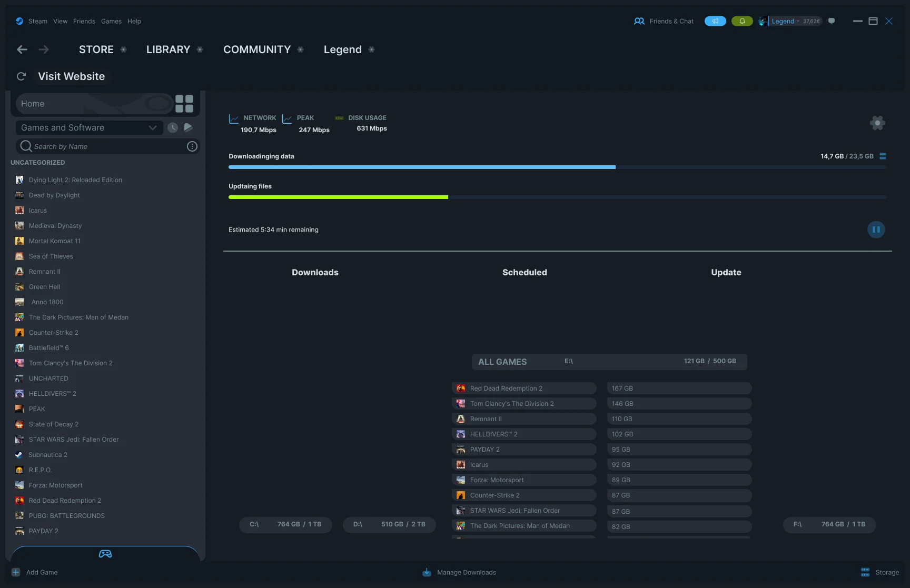The image size is (910, 588).
Task: Open the STORE dropdown marker
Action: click(124, 49)
